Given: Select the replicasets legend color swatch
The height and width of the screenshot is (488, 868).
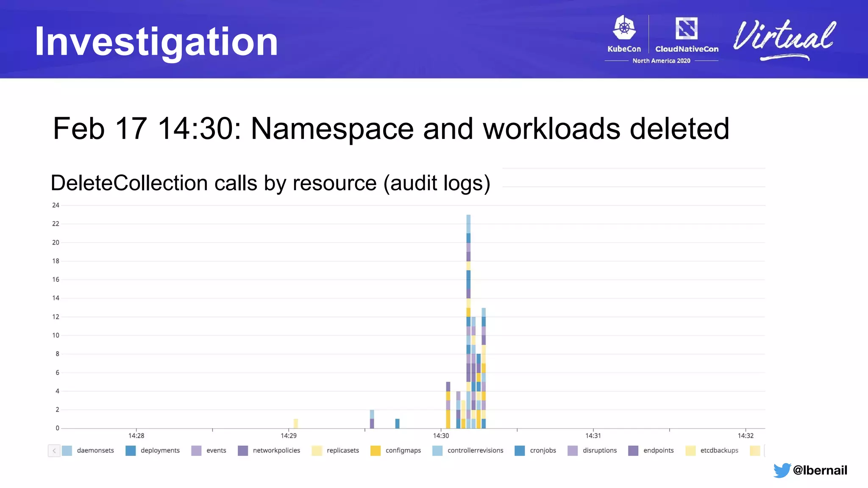Looking at the screenshot, I should 317,451.
